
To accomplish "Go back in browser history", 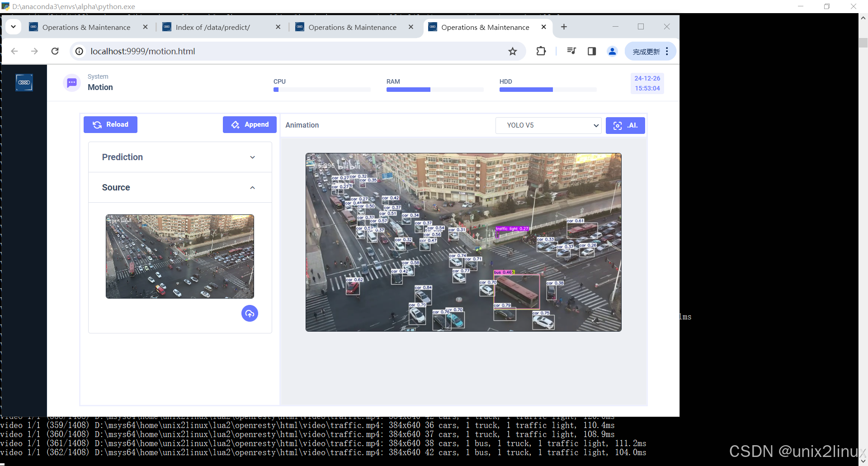I will point(14,51).
